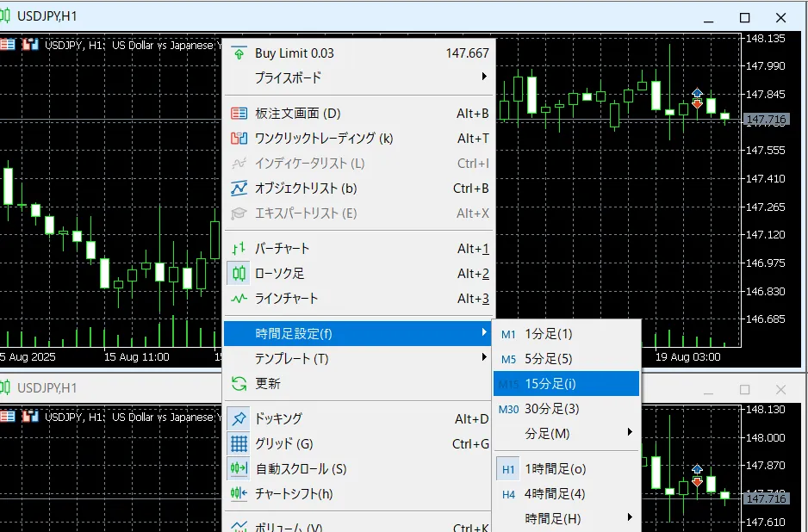The height and width of the screenshot is (532, 808).
Task: Open the オブジェクトリスト icon
Action: coord(239,189)
